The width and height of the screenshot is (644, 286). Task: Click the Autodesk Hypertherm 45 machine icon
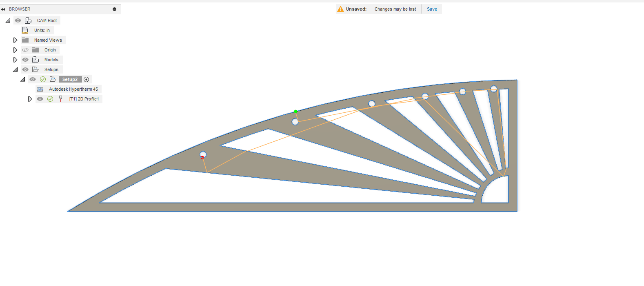point(40,89)
